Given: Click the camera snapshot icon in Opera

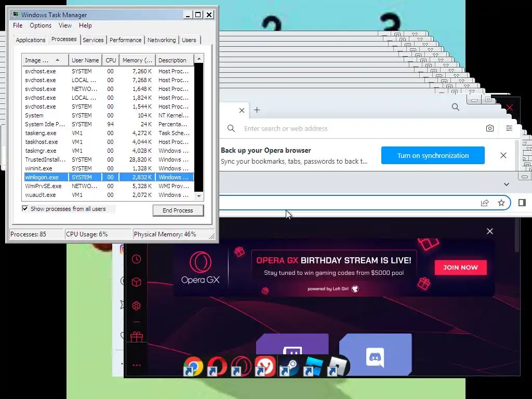Looking at the screenshot, I should click(x=489, y=128).
